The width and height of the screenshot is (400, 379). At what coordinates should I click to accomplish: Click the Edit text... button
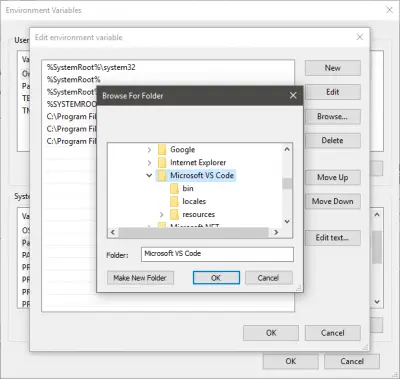333,238
